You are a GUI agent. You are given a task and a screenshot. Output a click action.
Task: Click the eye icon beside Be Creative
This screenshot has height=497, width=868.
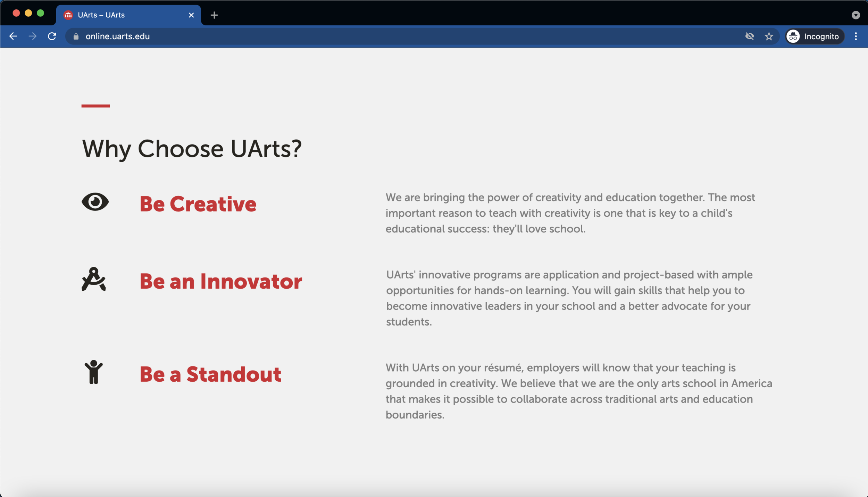[95, 202]
